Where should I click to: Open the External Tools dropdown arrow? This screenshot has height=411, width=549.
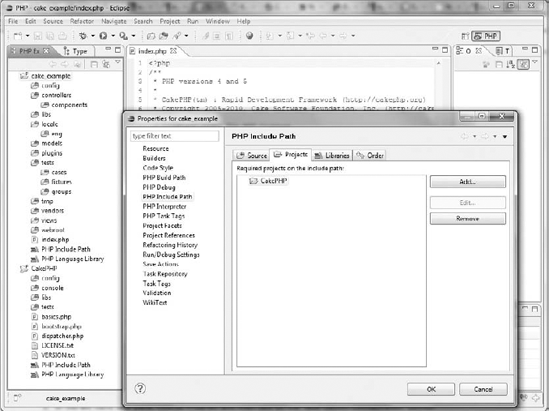click(133, 36)
